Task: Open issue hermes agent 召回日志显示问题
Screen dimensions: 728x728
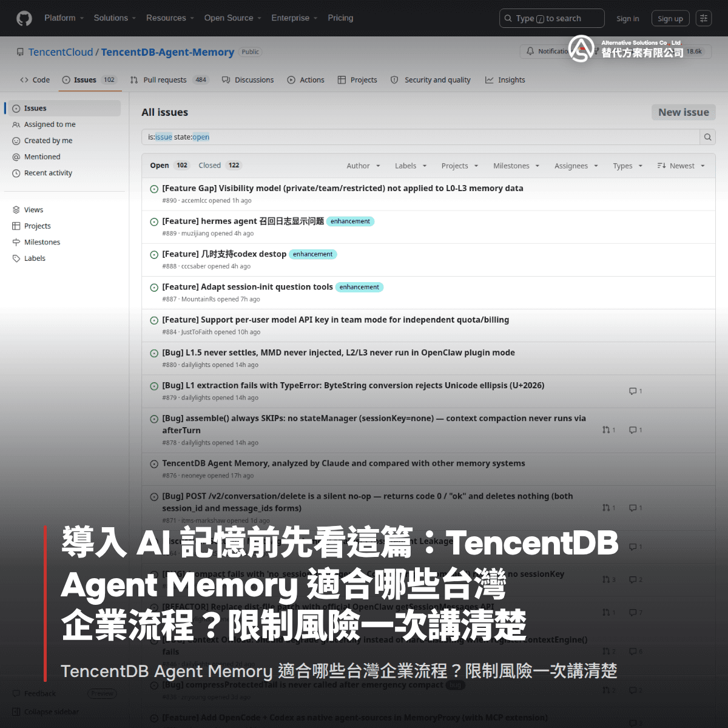Action: (243, 221)
